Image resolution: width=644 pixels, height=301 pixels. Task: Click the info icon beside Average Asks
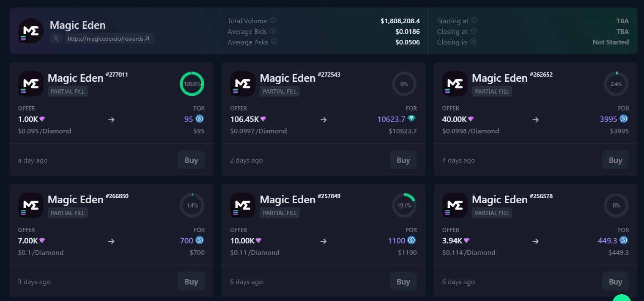click(274, 42)
